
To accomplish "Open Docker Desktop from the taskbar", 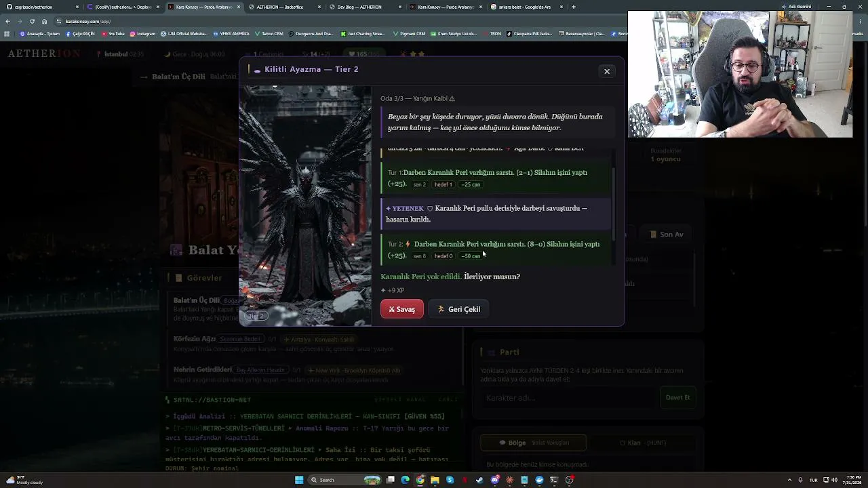I will (539, 480).
